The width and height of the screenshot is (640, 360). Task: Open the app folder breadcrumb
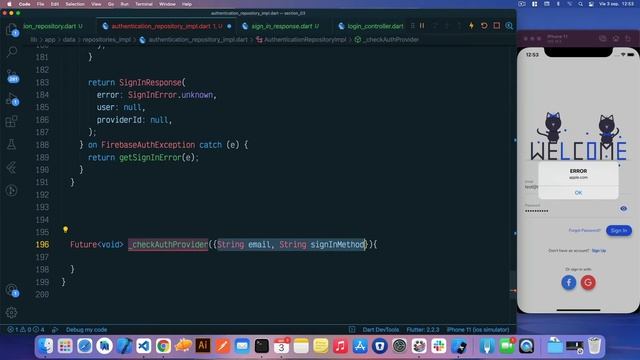50,40
